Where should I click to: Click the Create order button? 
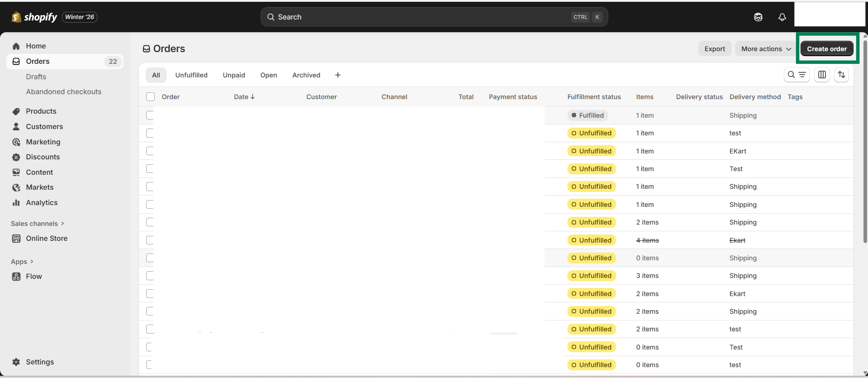(x=826, y=49)
